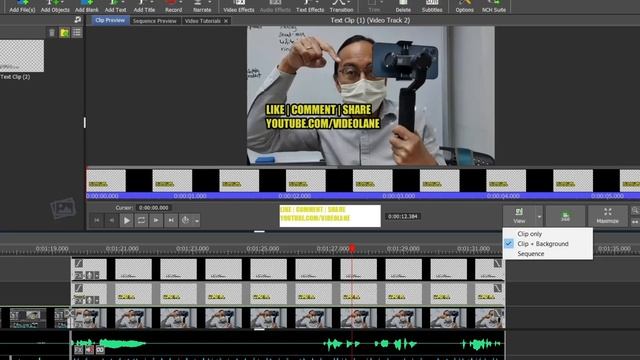Open the View dropdown arrow
Screen dimensions: 640x360
[539, 216]
